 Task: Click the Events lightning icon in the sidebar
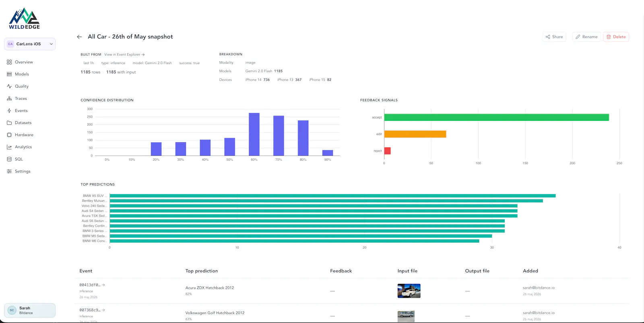pyautogui.click(x=9, y=110)
